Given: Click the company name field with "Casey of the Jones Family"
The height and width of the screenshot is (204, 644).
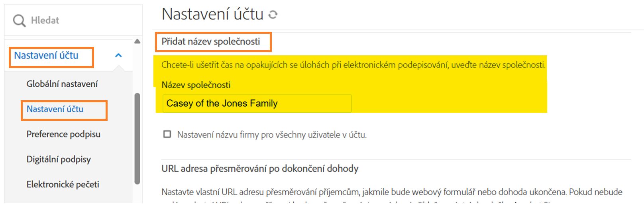Looking at the screenshot, I should click(257, 103).
